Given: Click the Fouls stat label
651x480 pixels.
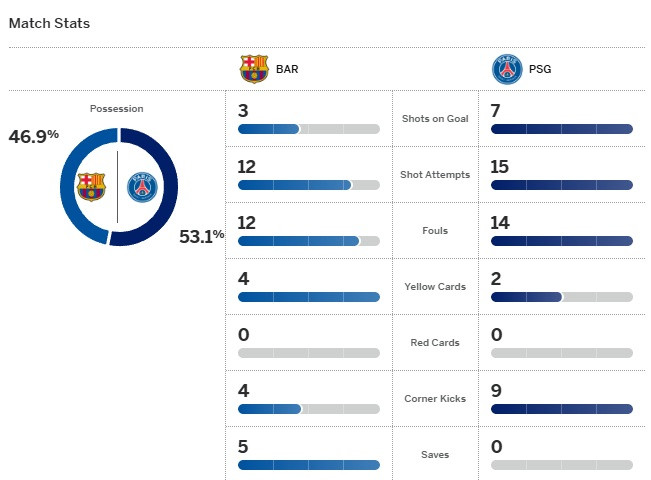Looking at the screenshot, I should click(435, 231).
